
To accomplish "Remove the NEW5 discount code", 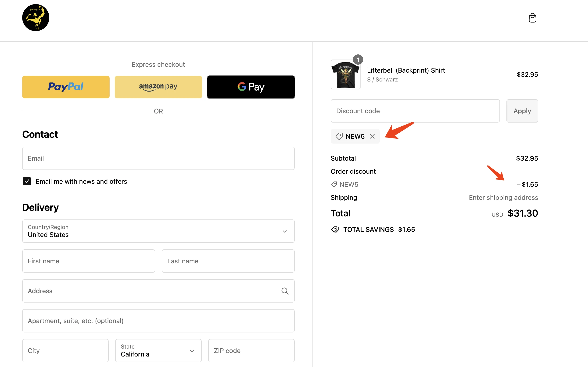I will (x=372, y=136).
